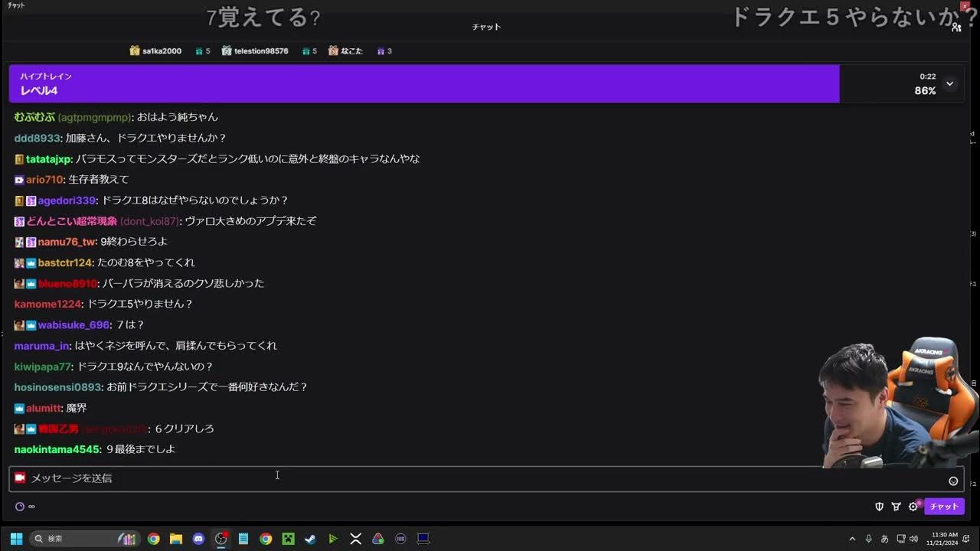The height and width of the screenshot is (551, 980).
Task: Open the community users icon top right
Action: click(956, 28)
